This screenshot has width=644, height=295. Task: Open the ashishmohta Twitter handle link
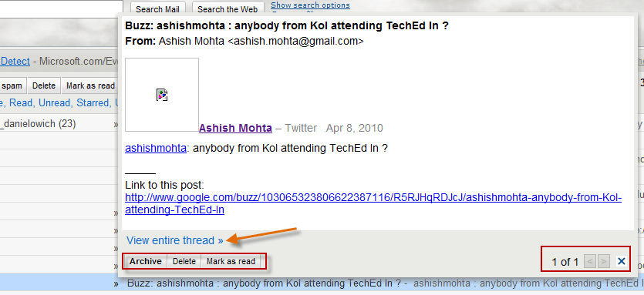tap(156, 148)
